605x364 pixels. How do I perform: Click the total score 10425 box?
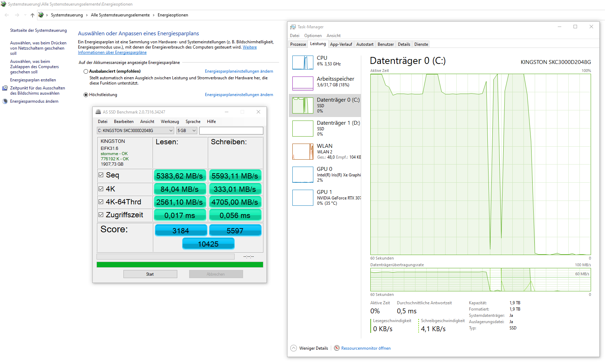208,244
